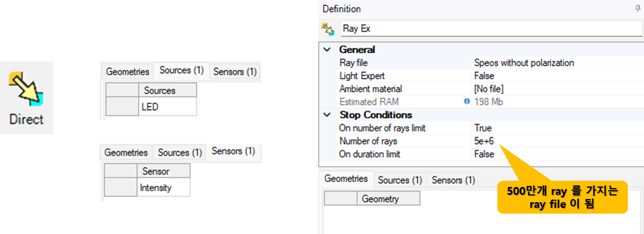The width and height of the screenshot is (644, 234).
Task: Open the Ray file type dropdown
Action: tap(523, 63)
